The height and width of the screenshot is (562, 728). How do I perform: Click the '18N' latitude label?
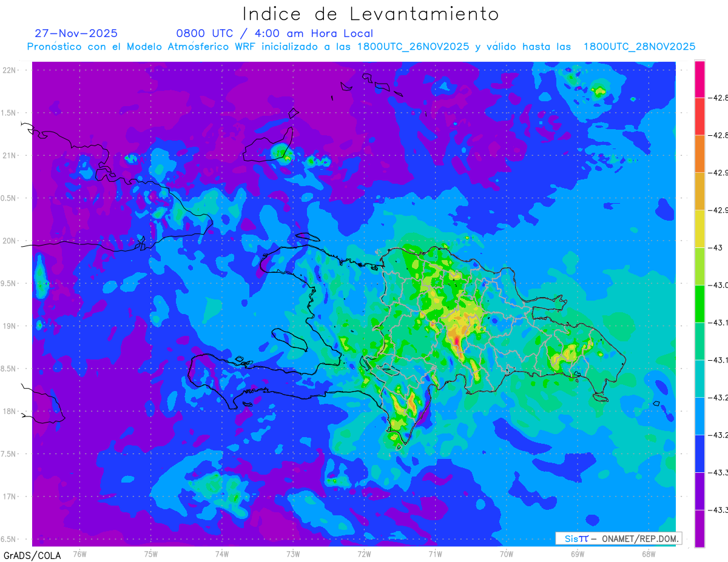coord(10,411)
